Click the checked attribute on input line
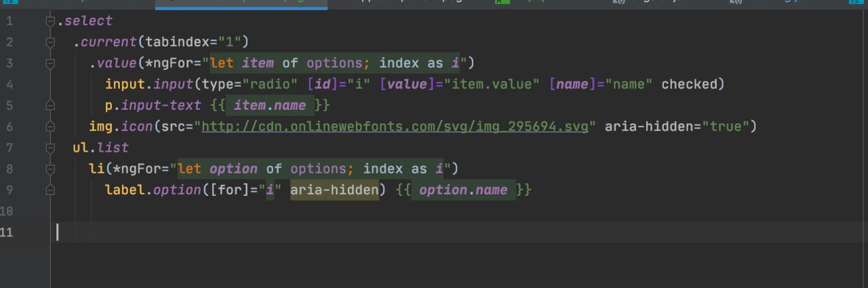Viewport: 868px width, 288px height. point(690,85)
